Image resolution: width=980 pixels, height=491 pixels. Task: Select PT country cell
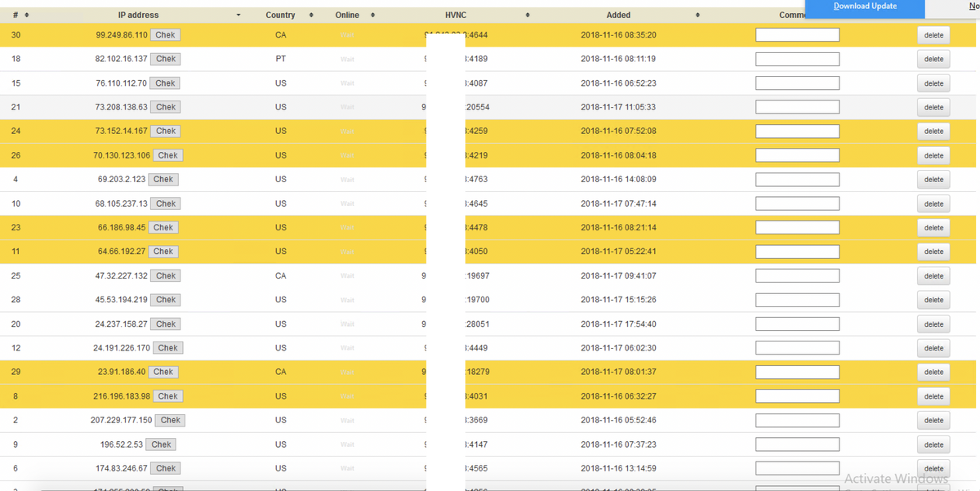coord(280,59)
